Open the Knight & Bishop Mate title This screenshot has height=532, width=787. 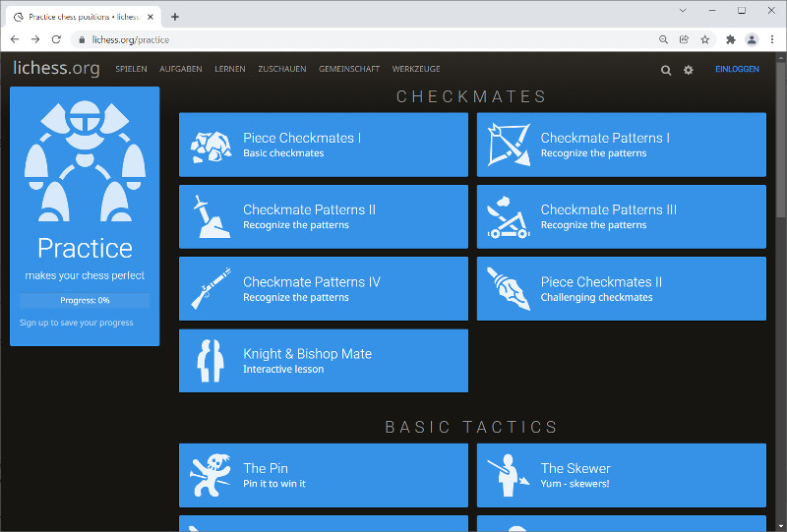[x=307, y=354]
